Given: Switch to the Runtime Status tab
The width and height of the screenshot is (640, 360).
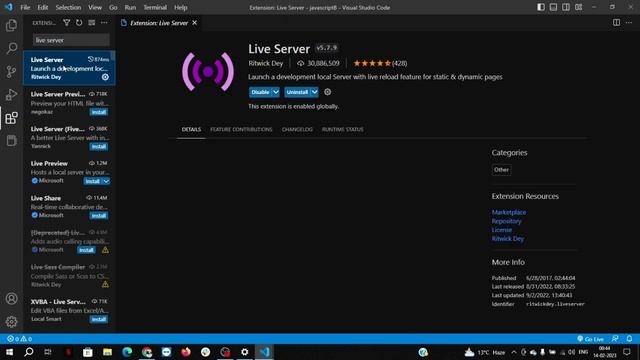Looking at the screenshot, I should click(342, 129).
